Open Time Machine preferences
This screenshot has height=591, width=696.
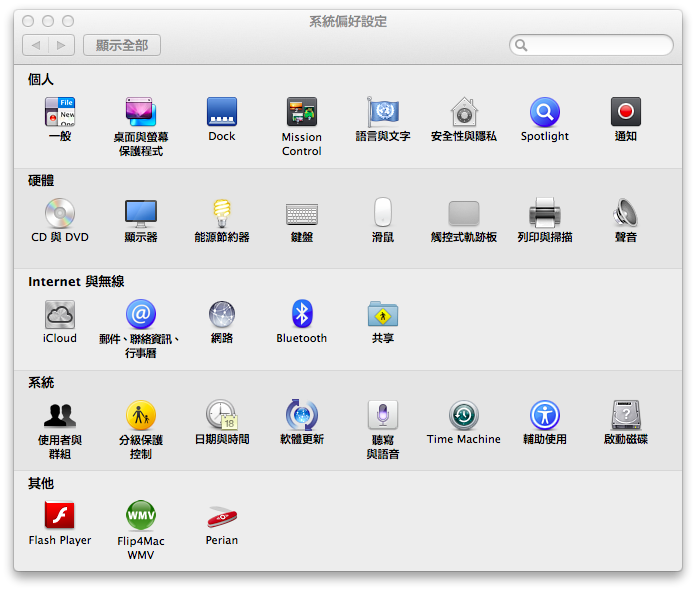pos(464,415)
